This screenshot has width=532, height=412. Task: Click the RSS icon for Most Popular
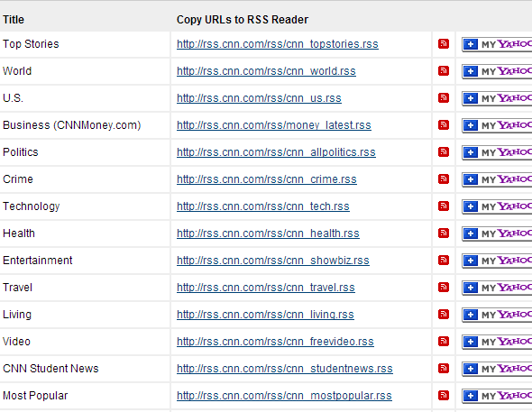click(x=444, y=396)
